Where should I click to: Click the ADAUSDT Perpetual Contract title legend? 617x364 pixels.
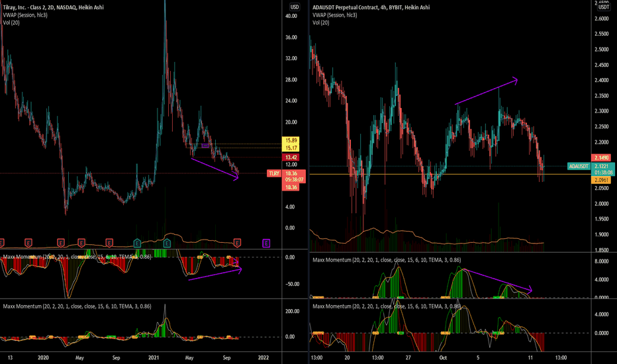[371, 7]
